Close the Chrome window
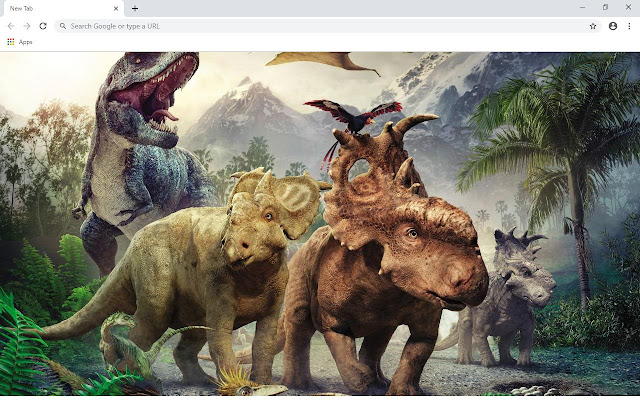Viewport: 640px width, 400px height. tap(628, 7)
